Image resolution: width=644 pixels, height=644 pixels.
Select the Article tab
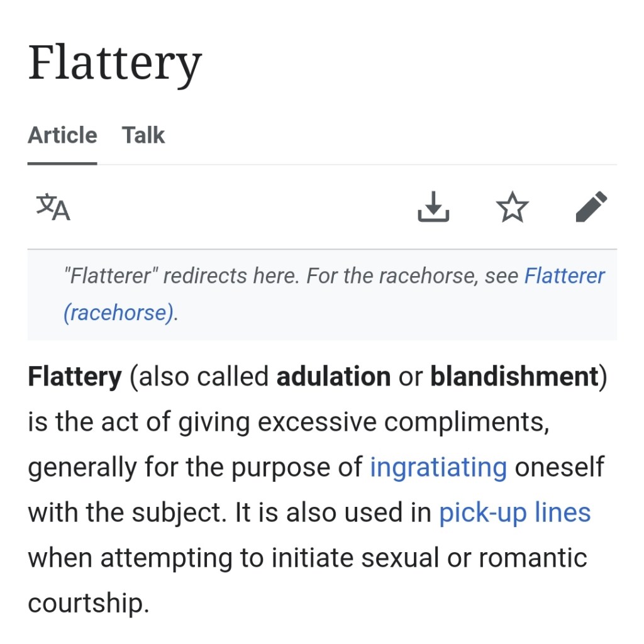pos(62,135)
